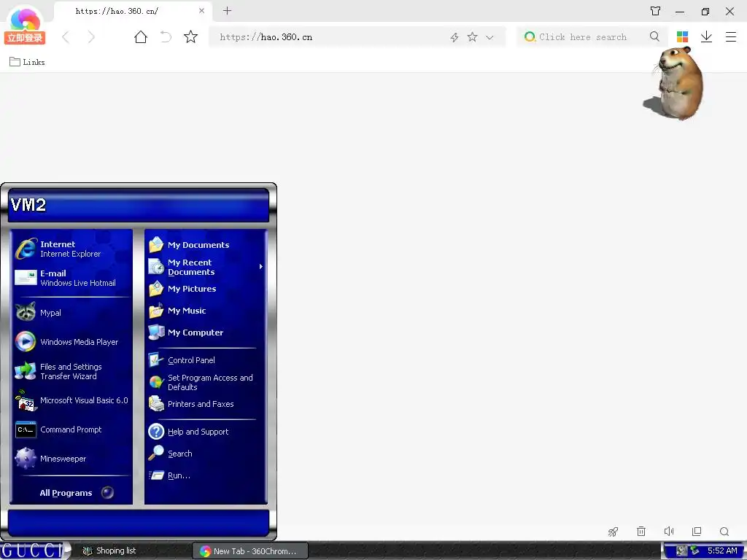Open Control Panel
The image size is (747, 560).
tap(206, 360)
